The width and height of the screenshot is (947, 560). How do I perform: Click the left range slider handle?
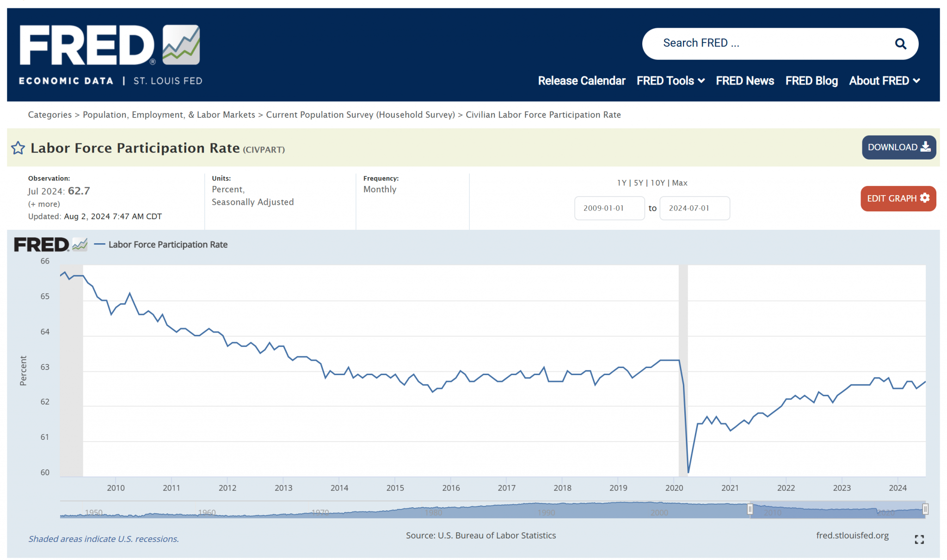(x=750, y=509)
